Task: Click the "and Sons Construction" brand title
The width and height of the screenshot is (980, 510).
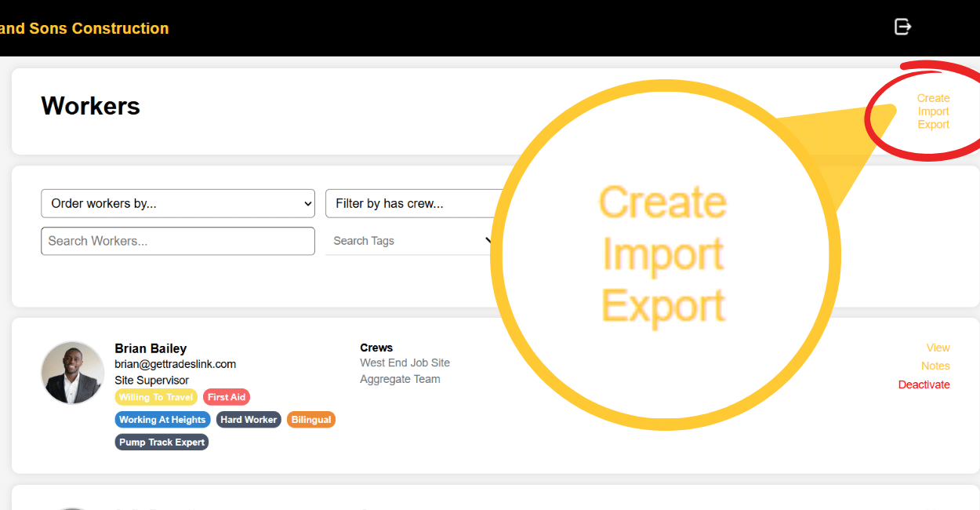Action: pos(84,28)
